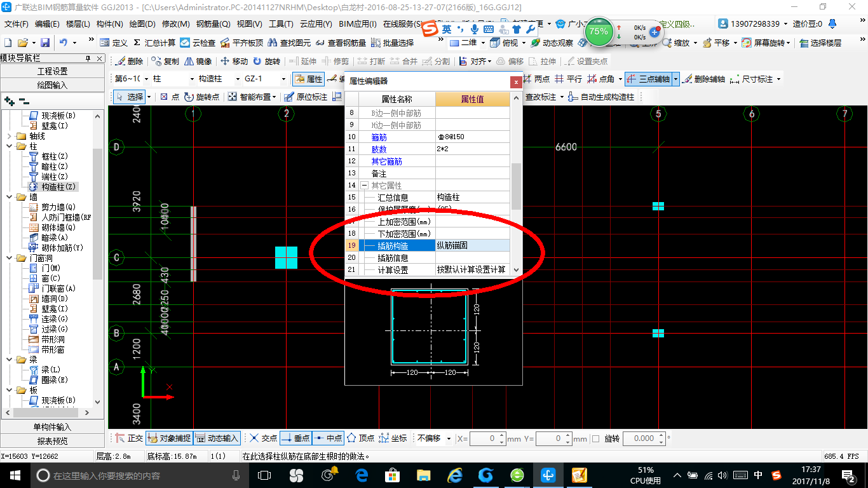Click 删除辅轴 delete auxiliary axis
This screenshot has height=488, width=868.
tap(704, 79)
